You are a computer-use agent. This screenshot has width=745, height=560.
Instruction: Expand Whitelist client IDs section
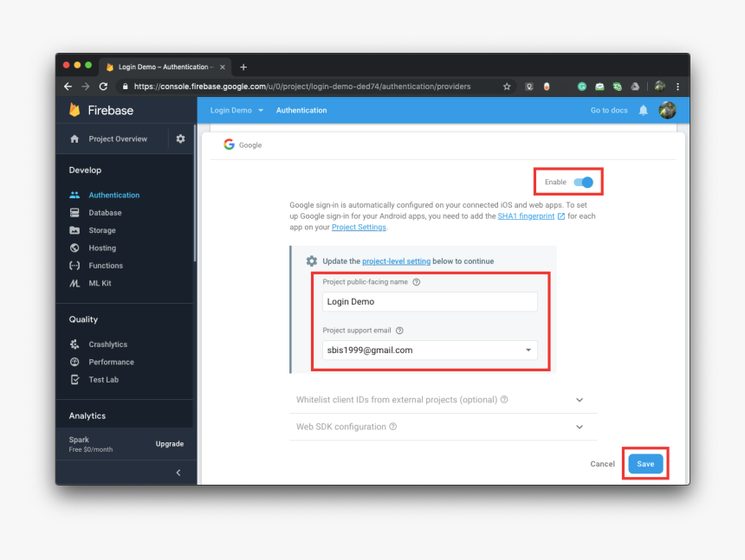pyautogui.click(x=580, y=400)
